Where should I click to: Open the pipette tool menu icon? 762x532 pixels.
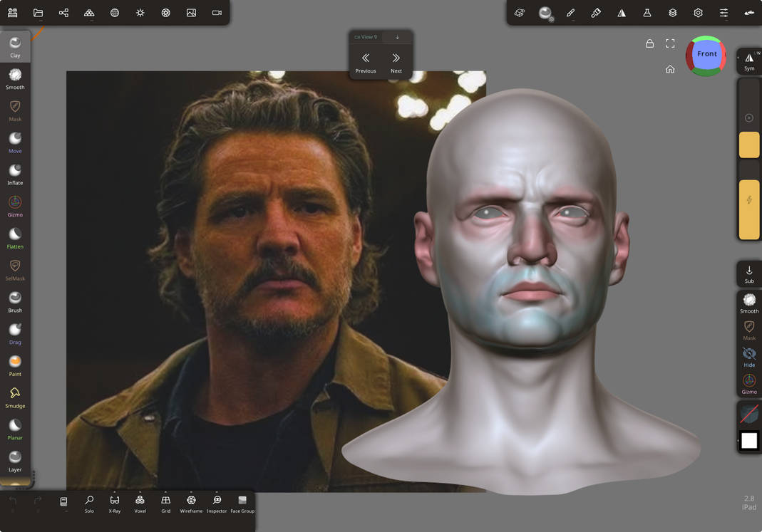[596, 13]
